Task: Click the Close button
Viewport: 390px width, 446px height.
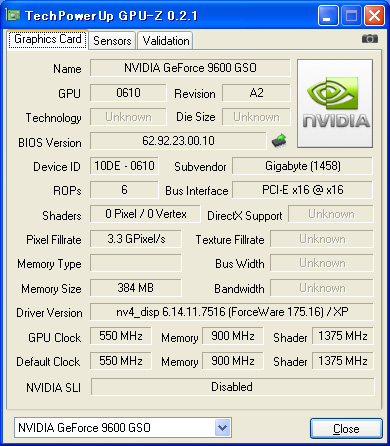Action: [x=346, y=428]
